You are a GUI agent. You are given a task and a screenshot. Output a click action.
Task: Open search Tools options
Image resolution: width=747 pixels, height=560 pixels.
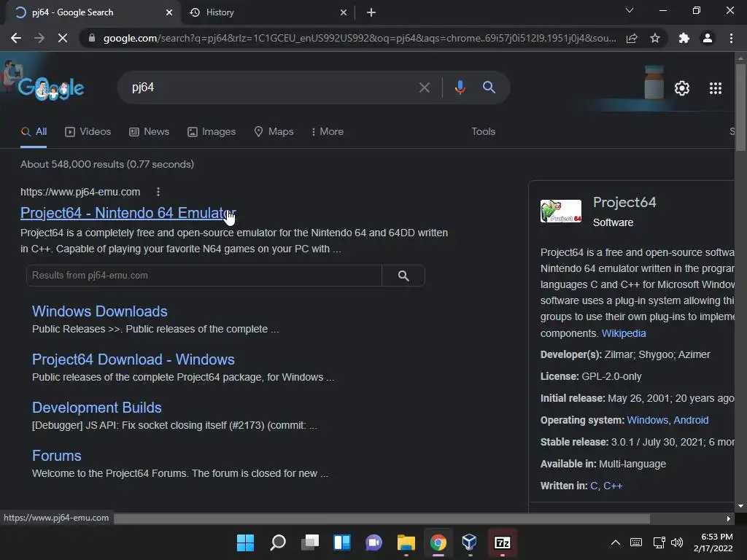[x=483, y=132]
